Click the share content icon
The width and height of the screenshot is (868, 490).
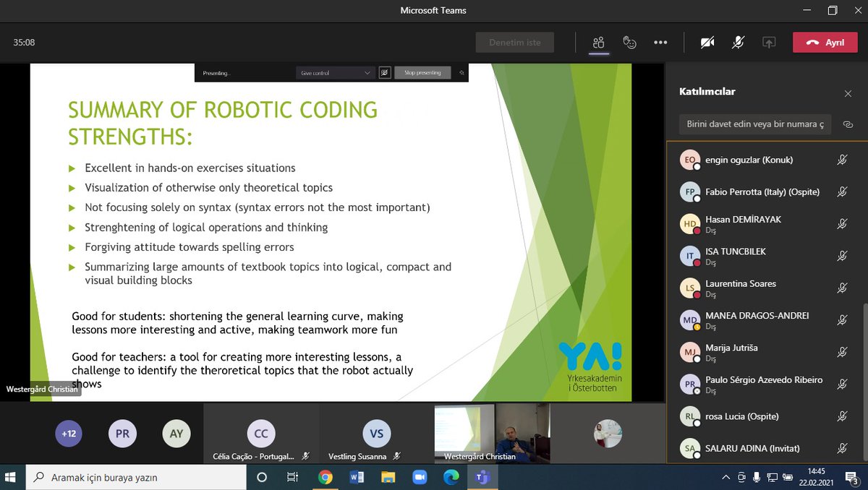(x=769, y=43)
